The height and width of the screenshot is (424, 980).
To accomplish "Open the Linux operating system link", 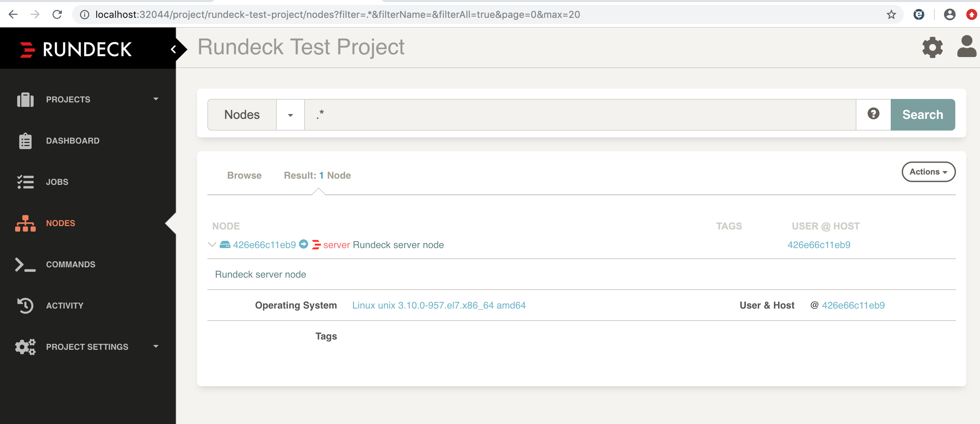I will pyautogui.click(x=440, y=305).
